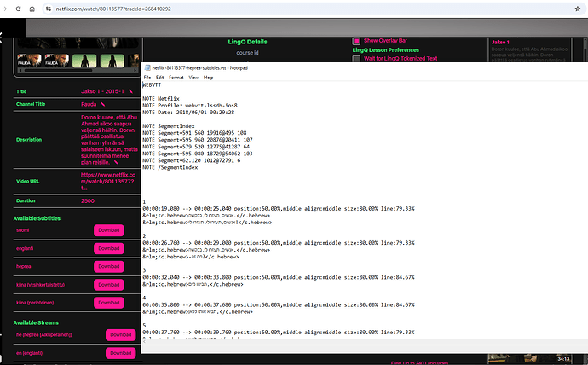Click the 34:13 duration thumbnail at bottom right
The width and height of the screenshot is (588, 365).
click(530, 358)
